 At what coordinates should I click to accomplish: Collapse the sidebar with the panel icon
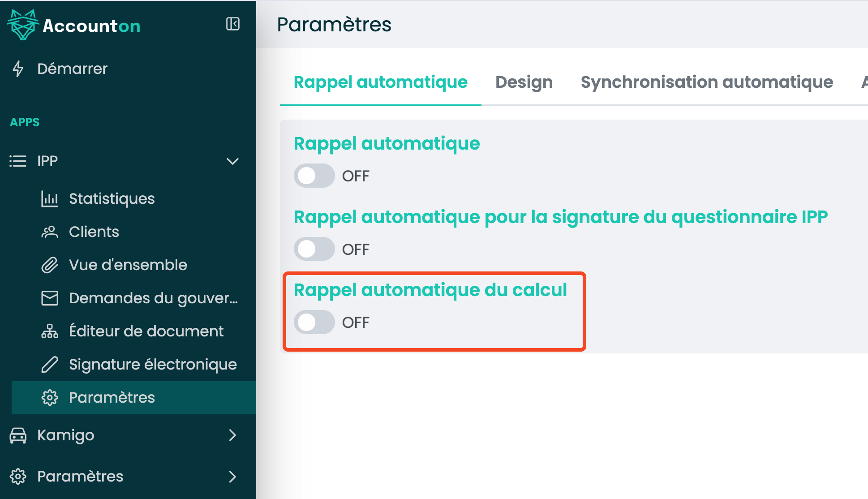point(233,24)
